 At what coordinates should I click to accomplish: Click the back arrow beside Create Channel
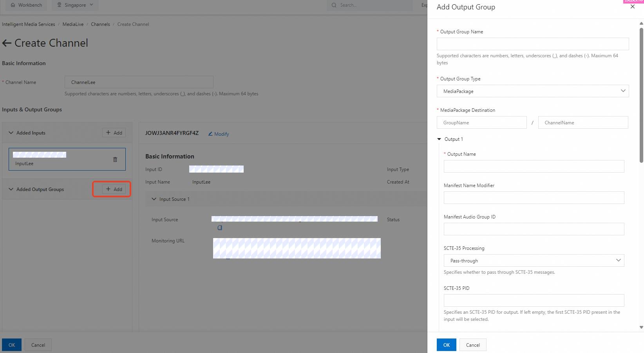(x=7, y=43)
